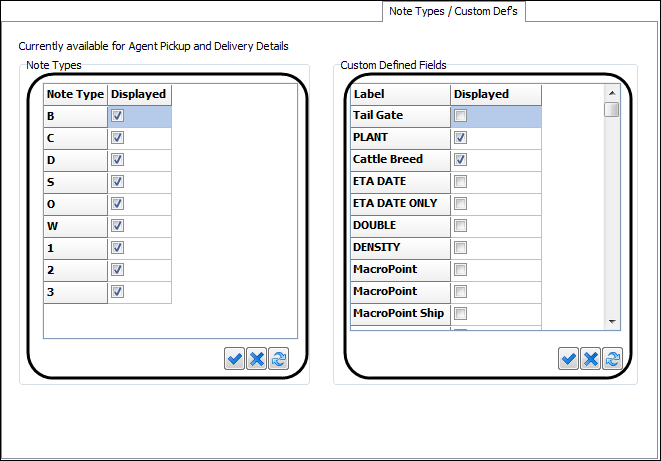Click scroll down arrow in Custom Defined Fields
The image size is (661, 461).
pos(612,322)
